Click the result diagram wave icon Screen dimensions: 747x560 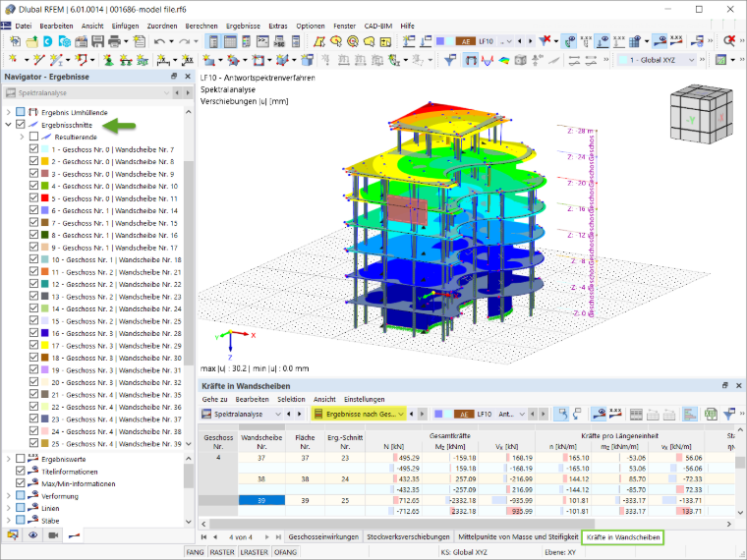pos(487,60)
